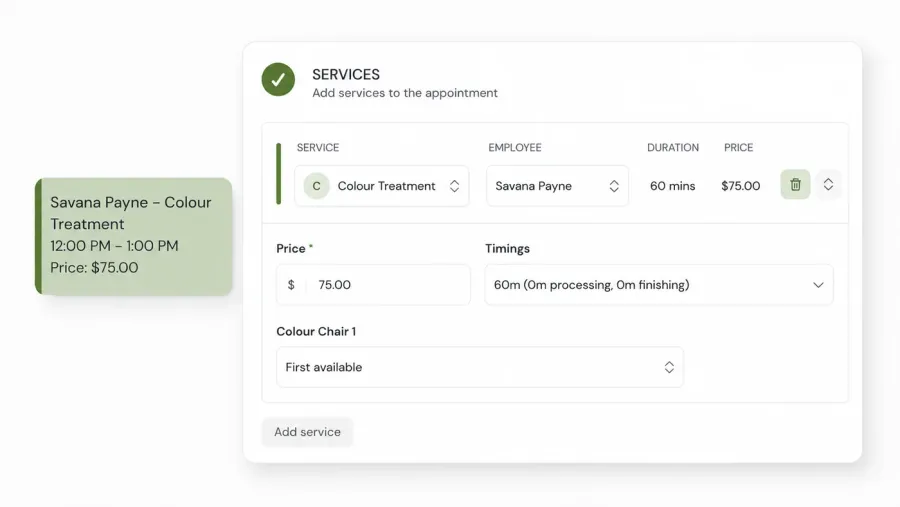The width and height of the screenshot is (900, 507).
Task: Click the Add services to the appointment text
Action: [405, 93]
